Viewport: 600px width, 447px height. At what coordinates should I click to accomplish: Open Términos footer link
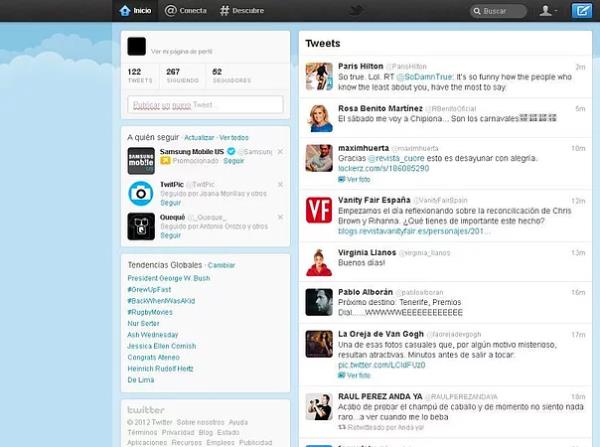(142, 432)
